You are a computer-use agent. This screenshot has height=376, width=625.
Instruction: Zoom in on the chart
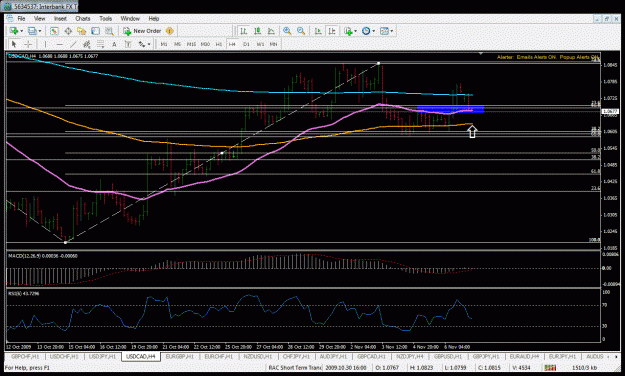pyautogui.click(x=287, y=31)
